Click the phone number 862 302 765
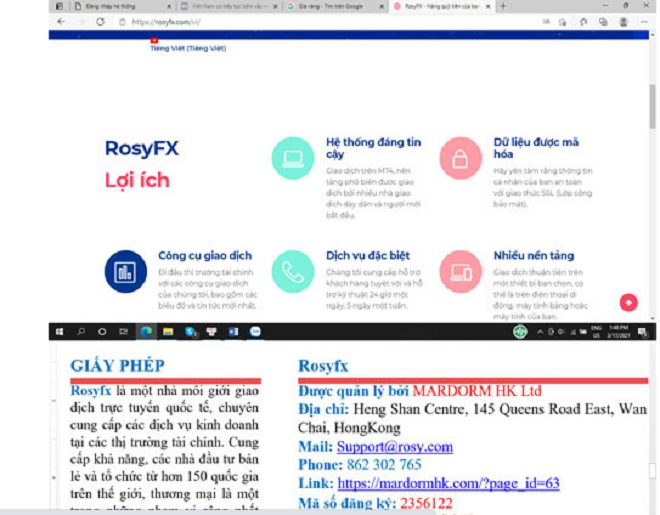The image size is (660, 515). coord(384,465)
